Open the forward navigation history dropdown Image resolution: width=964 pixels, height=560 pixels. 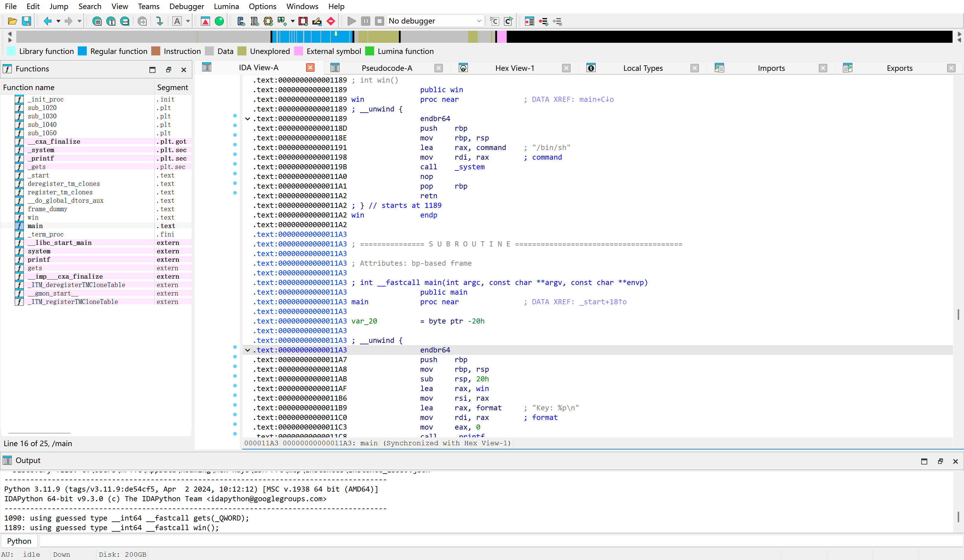pos(80,21)
